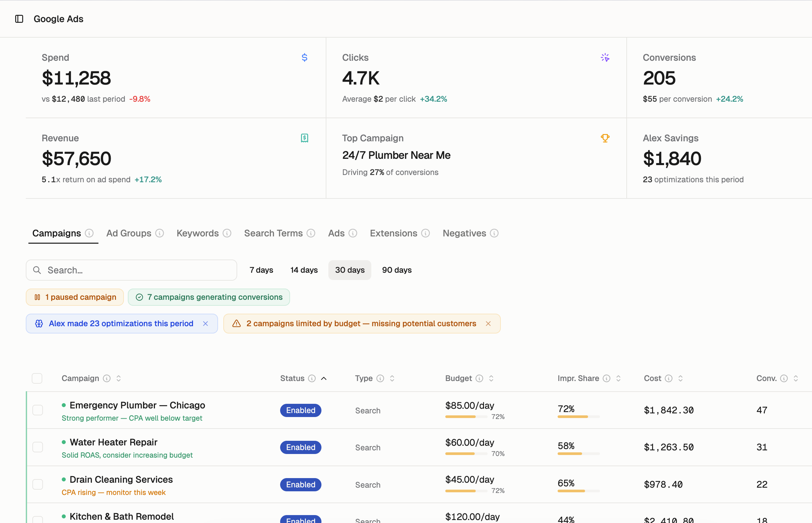Click the search magnifier icon in the search bar
The image size is (812, 523).
(x=37, y=270)
